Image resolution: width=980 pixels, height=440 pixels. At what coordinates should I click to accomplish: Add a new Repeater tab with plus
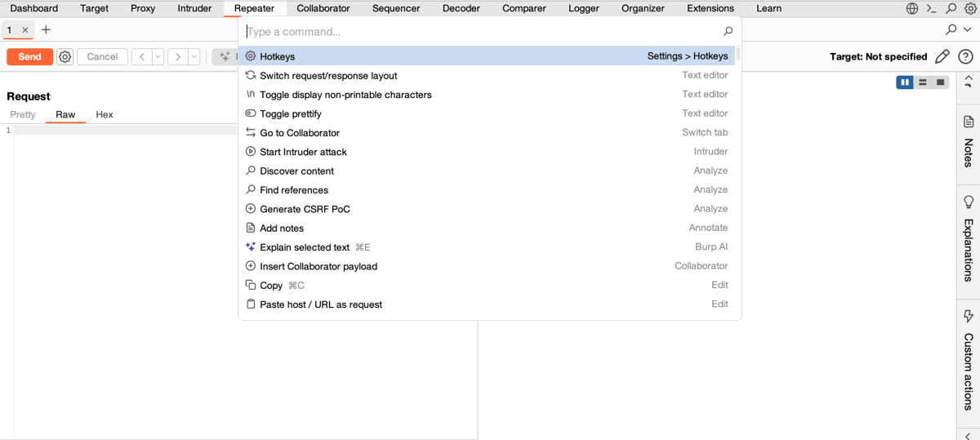coord(46,30)
